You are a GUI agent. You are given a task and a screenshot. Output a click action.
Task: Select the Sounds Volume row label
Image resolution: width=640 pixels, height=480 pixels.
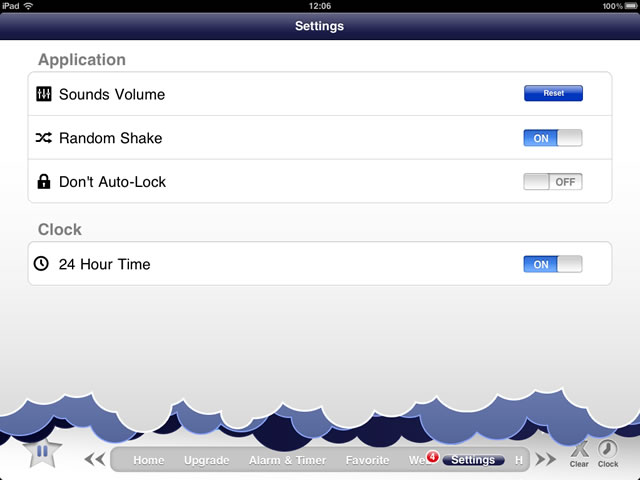coord(112,94)
